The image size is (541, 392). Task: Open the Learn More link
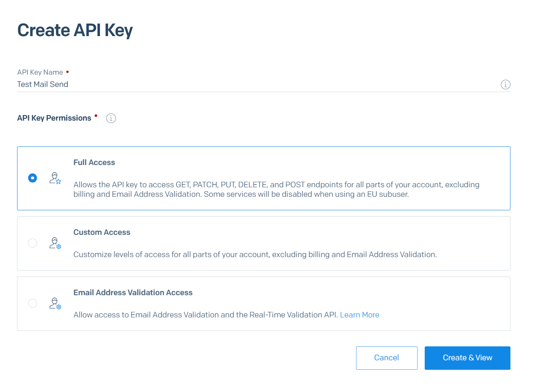pos(359,315)
